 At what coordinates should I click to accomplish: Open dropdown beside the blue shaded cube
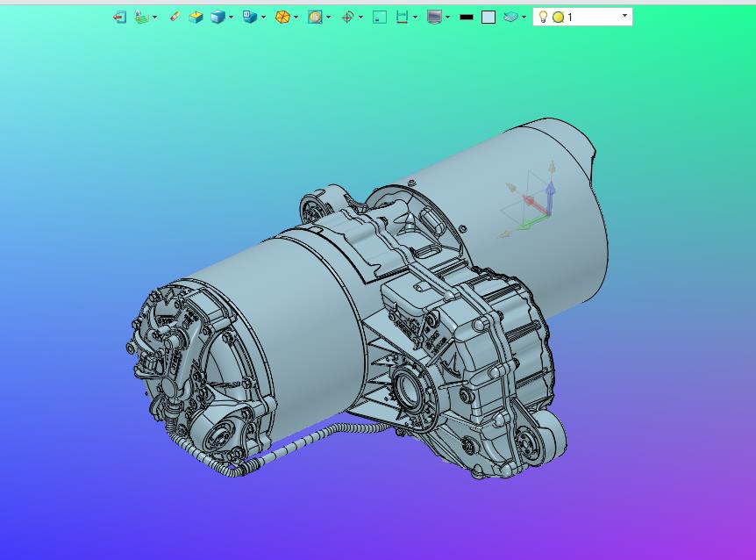pos(231,18)
